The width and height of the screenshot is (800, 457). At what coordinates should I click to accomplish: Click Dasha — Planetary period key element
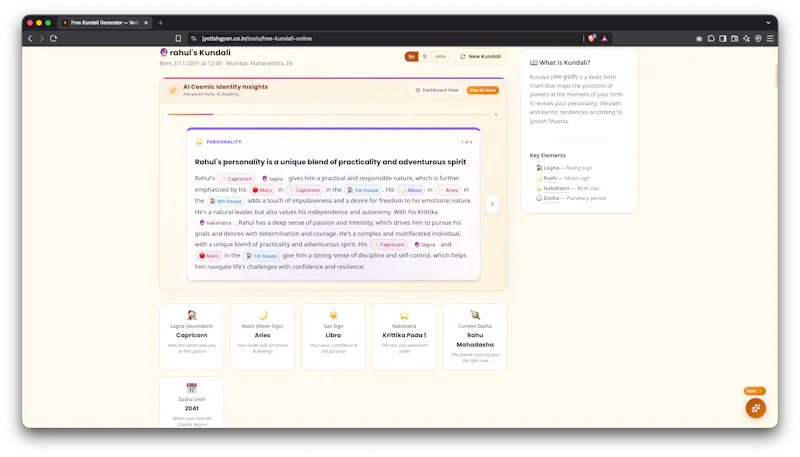pos(571,198)
